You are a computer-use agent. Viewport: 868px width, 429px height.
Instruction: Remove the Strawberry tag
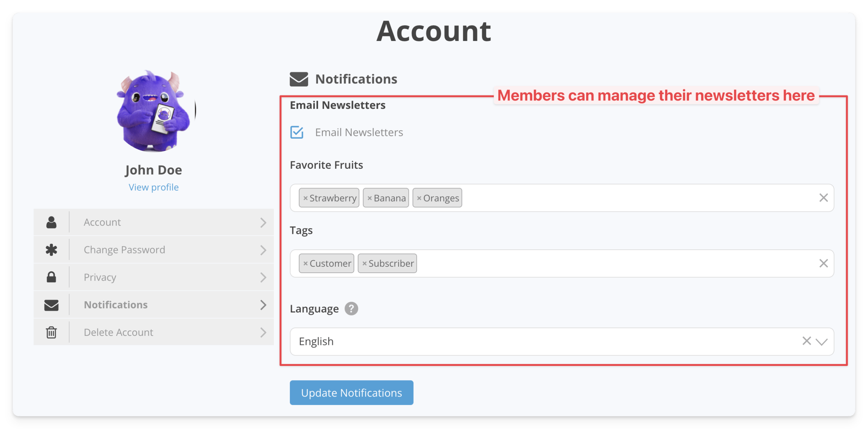click(305, 198)
